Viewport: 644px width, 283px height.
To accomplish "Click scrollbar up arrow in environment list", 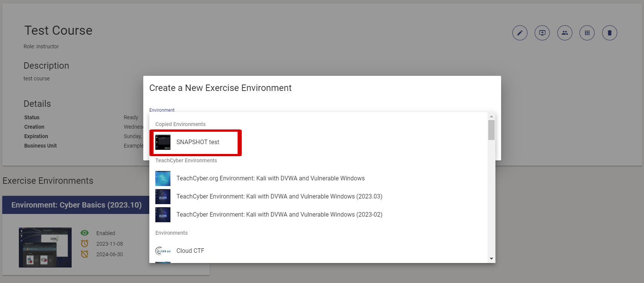I will (x=491, y=116).
